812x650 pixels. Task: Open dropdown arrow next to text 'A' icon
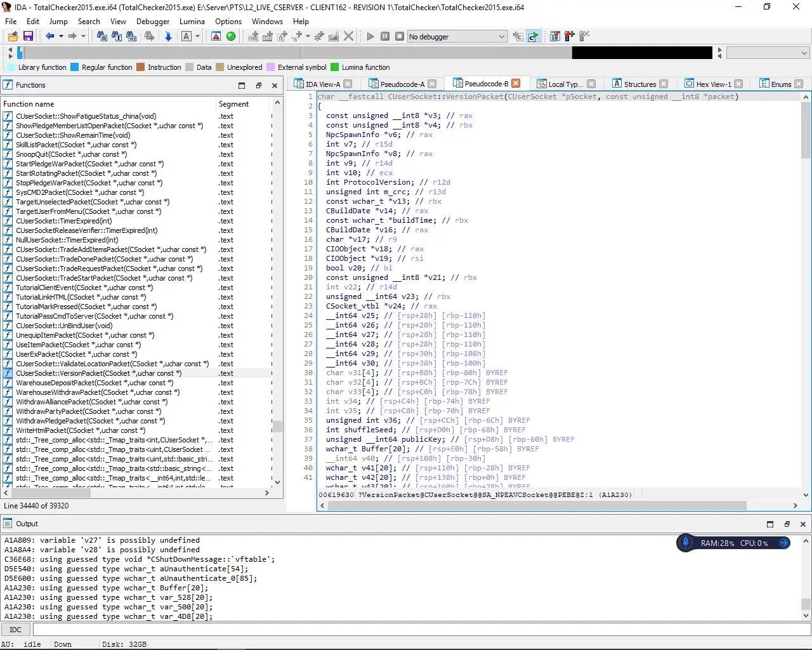click(x=197, y=36)
